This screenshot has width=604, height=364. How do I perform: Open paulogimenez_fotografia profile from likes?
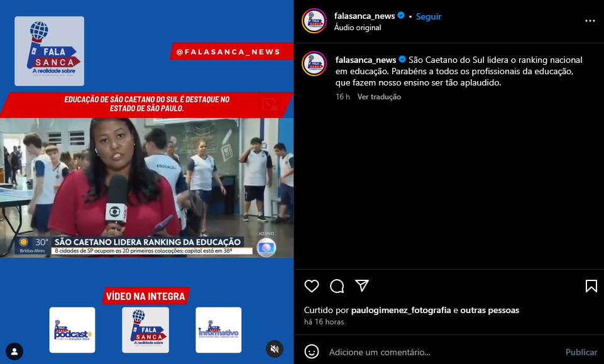click(400, 310)
